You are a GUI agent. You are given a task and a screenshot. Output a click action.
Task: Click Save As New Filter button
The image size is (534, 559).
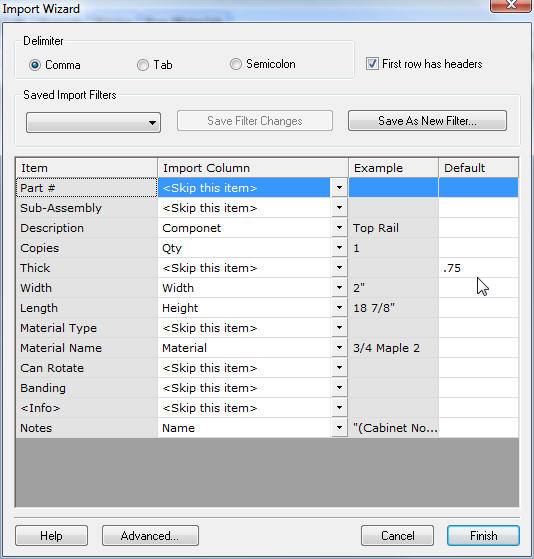pyautogui.click(x=427, y=121)
